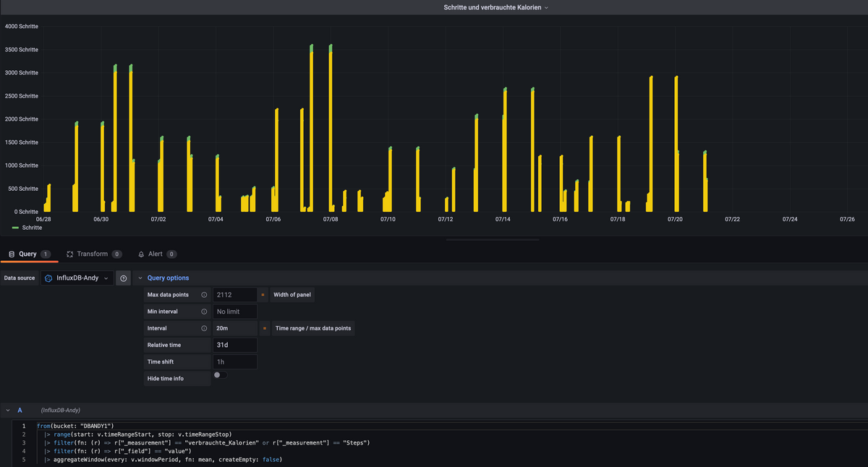This screenshot has width=868, height=467.
Task: Switch to the Alert tab
Action: click(155, 254)
